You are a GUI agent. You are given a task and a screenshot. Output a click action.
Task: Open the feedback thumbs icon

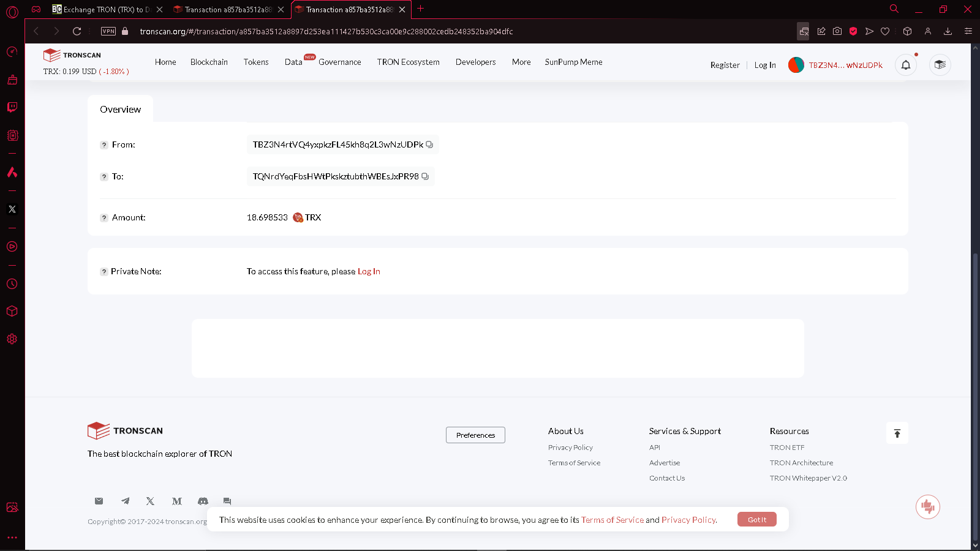click(928, 507)
